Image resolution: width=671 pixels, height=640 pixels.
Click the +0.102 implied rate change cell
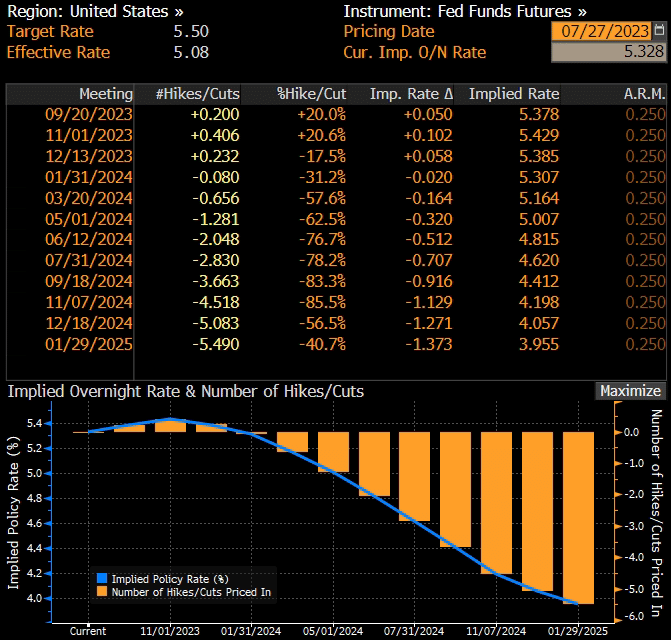428,136
